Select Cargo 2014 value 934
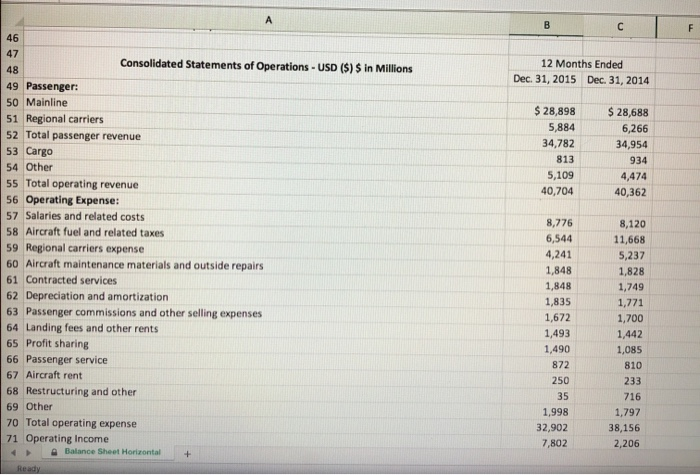 click(x=638, y=160)
